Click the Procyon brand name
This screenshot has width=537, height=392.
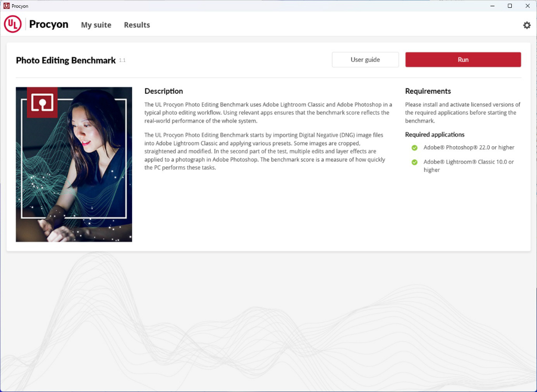[x=49, y=24]
